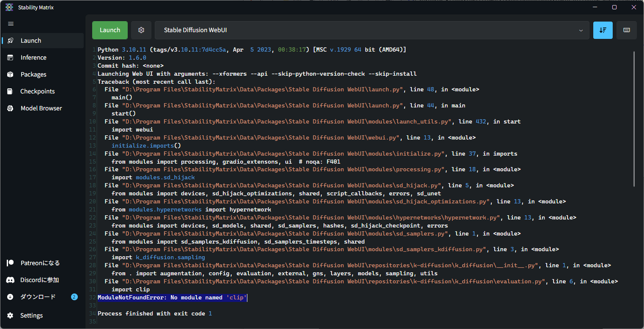Open the Settings page
This screenshot has height=329, width=644.
[43, 315]
